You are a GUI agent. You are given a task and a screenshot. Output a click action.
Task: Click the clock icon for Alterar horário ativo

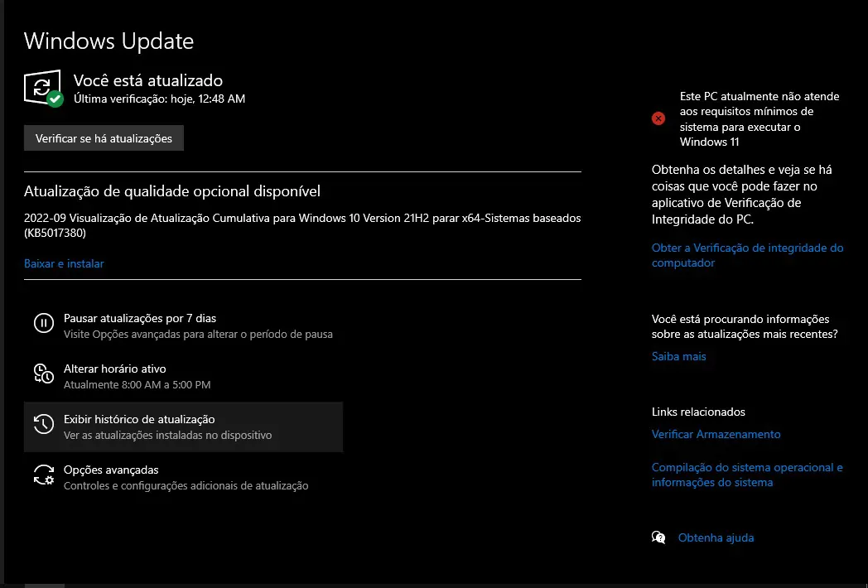pos(44,374)
